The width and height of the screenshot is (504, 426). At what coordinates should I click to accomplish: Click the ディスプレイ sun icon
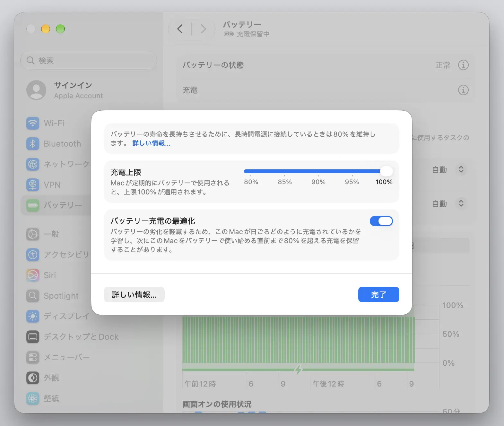click(33, 316)
